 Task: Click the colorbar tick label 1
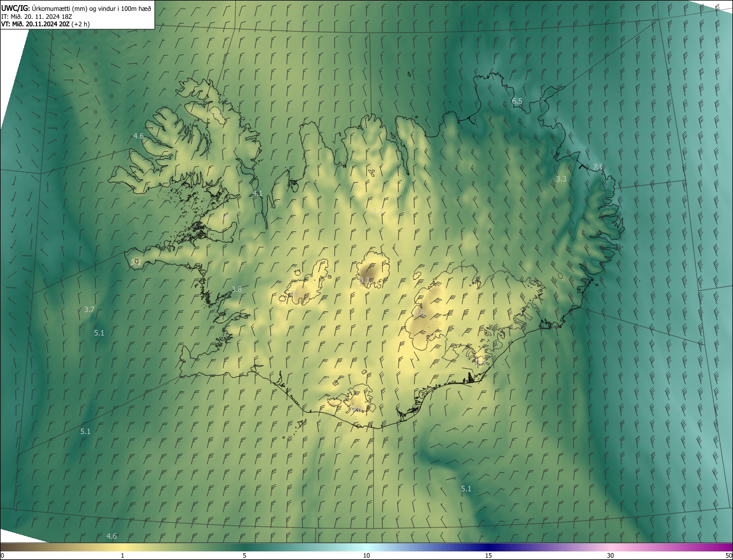(123, 556)
